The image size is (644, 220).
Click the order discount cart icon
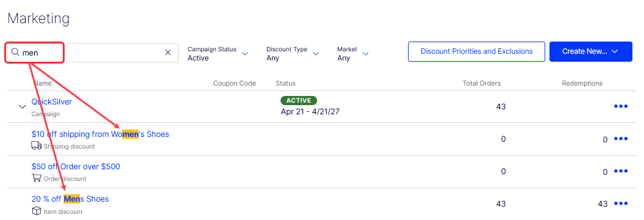(36, 178)
